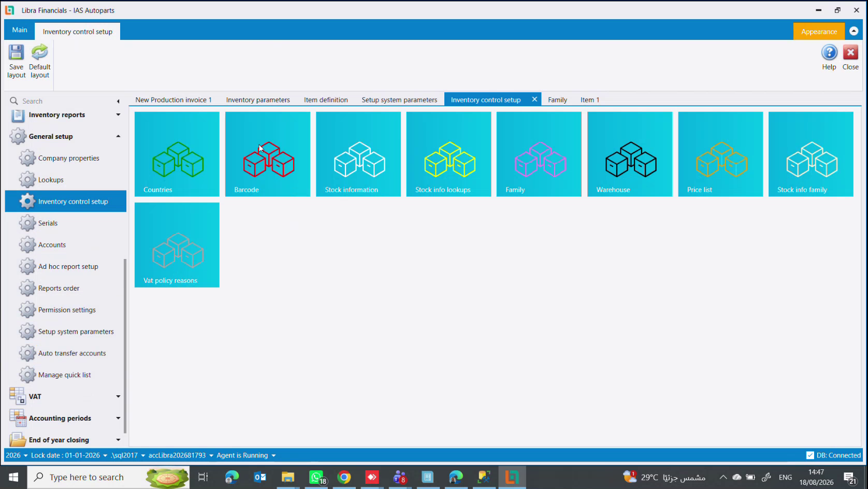The height and width of the screenshot is (489, 868).
Task: Collapse the ribbon with the up-arrow icon
Action: coord(854,31)
